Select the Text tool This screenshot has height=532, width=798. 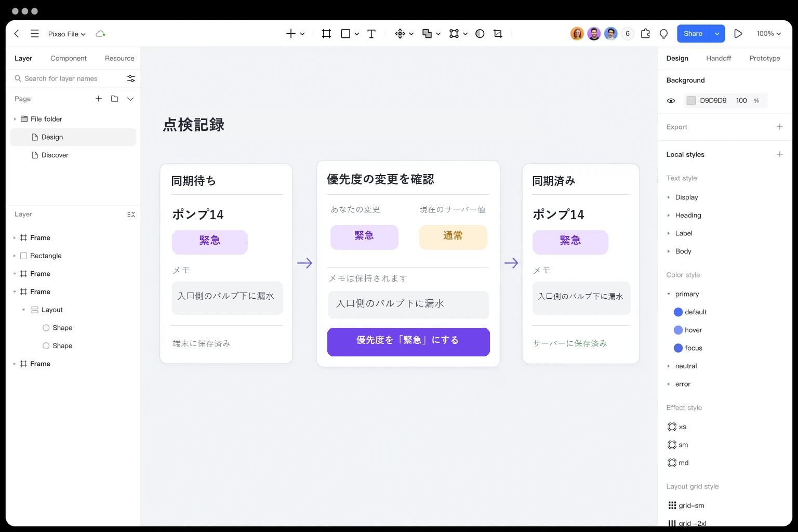point(371,34)
